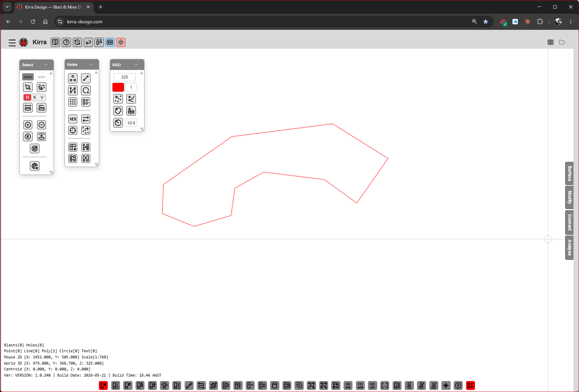Open the user manual book icon
The width and height of the screenshot is (579, 392).
[x=55, y=42]
